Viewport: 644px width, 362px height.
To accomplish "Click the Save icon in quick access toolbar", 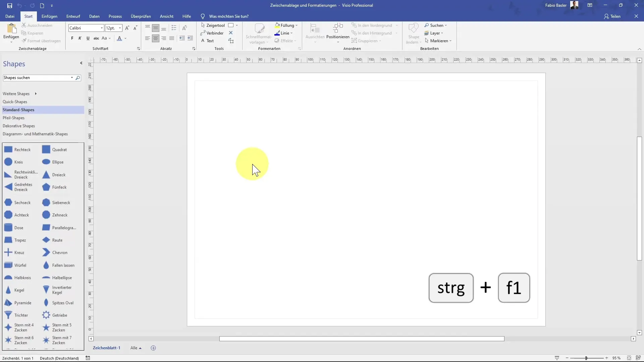I will (9, 5).
